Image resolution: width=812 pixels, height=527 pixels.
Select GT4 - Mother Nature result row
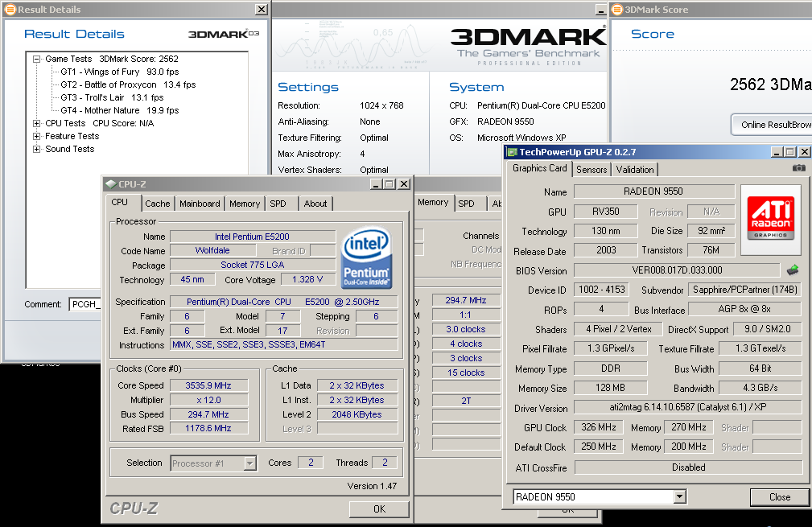pos(120,110)
